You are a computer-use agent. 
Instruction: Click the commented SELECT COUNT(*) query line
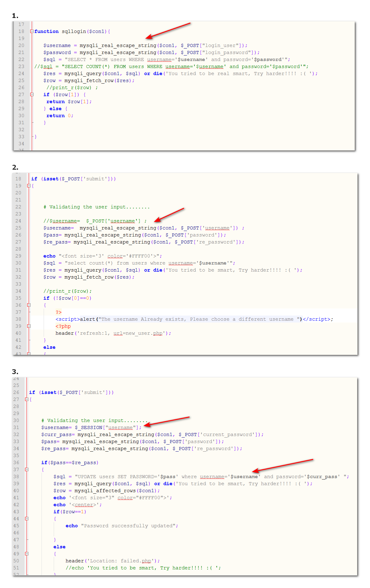[x=171, y=67]
